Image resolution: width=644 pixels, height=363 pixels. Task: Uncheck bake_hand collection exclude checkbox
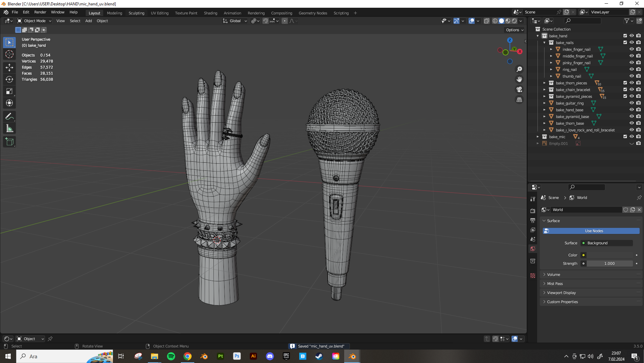[625, 36]
